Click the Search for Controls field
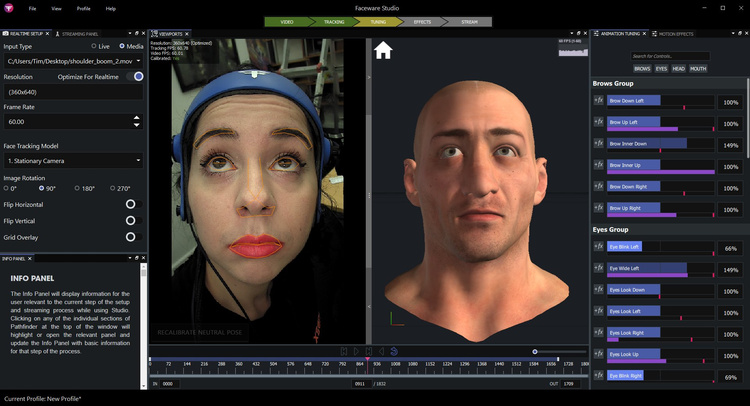The height and width of the screenshot is (406, 750). tap(670, 56)
